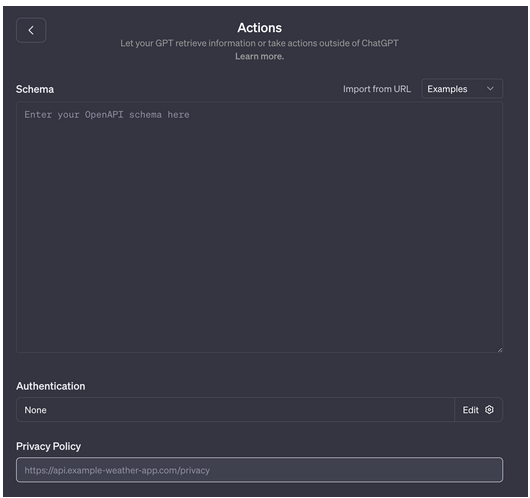This screenshot has height=498, width=530.
Task: Click the empty middle of the schema editor
Action: (259, 233)
